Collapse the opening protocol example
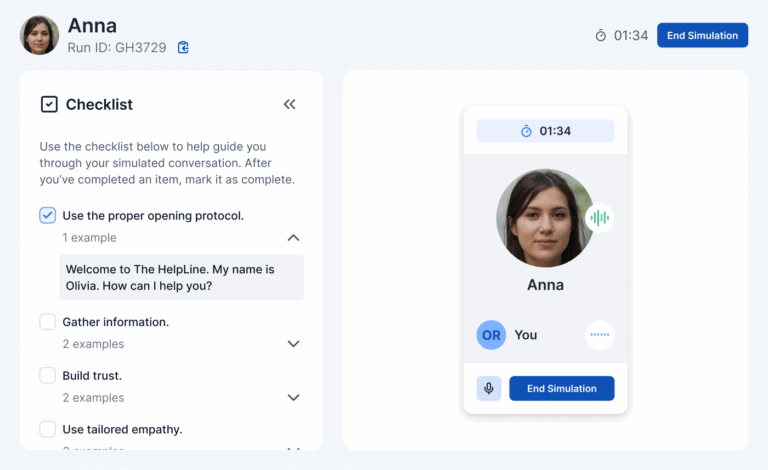 point(293,238)
